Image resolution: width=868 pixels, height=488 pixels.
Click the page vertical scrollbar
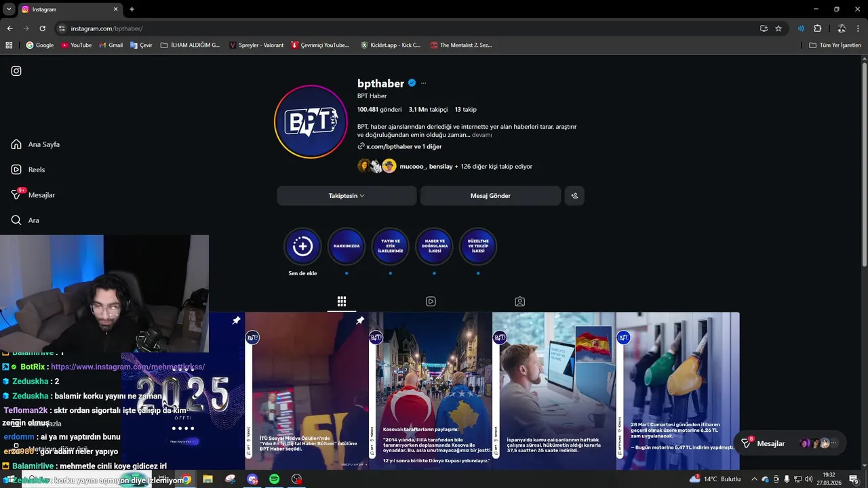864,165
